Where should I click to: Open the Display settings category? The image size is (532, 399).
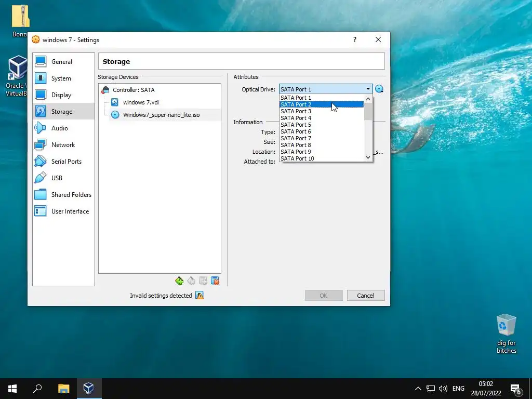pos(63,95)
